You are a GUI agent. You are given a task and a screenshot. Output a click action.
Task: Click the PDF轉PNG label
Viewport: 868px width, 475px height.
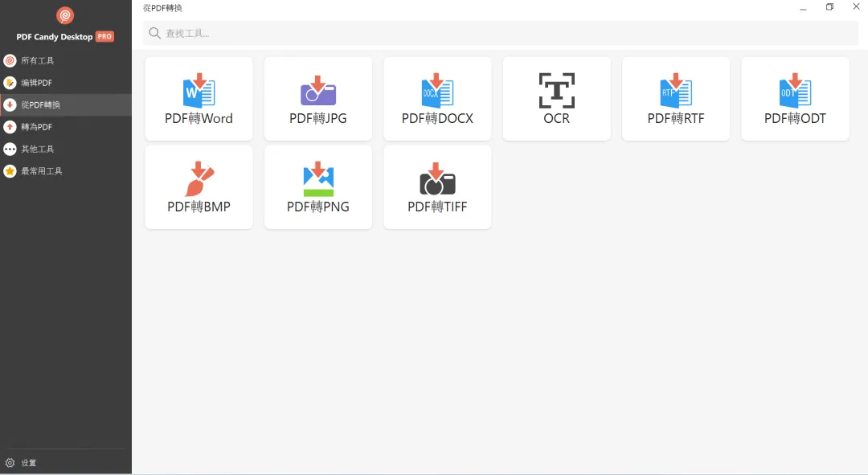tap(318, 207)
